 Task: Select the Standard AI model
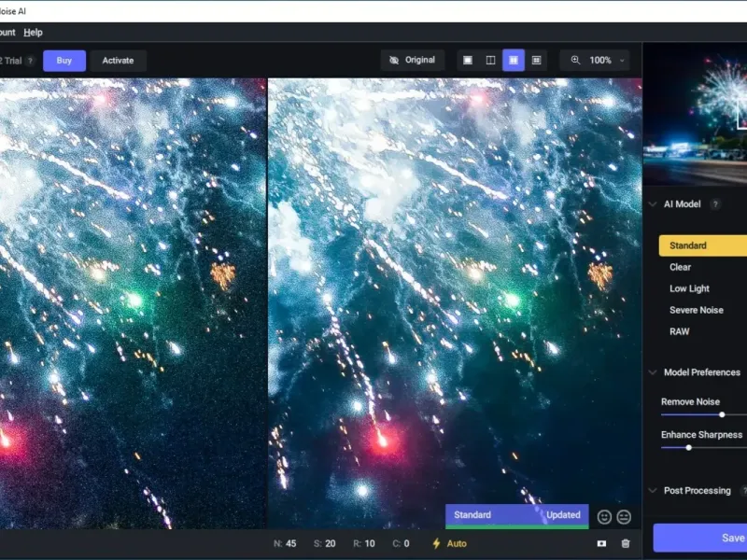(703, 245)
